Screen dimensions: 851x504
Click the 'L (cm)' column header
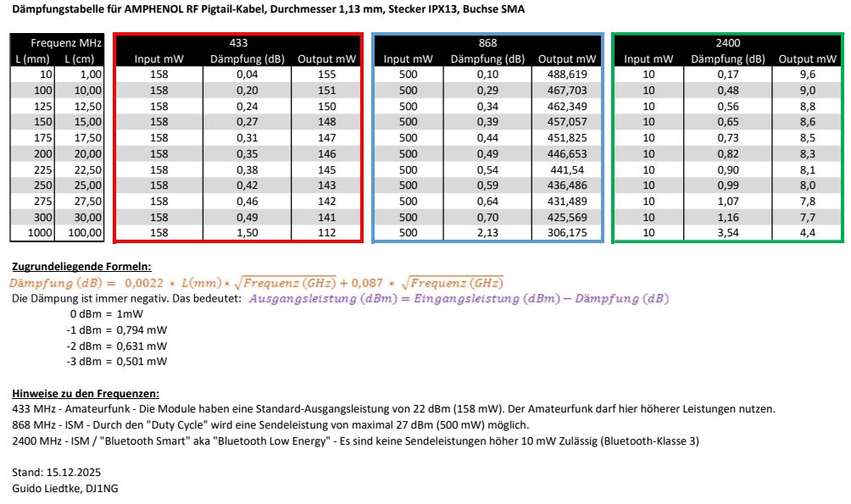(x=79, y=59)
